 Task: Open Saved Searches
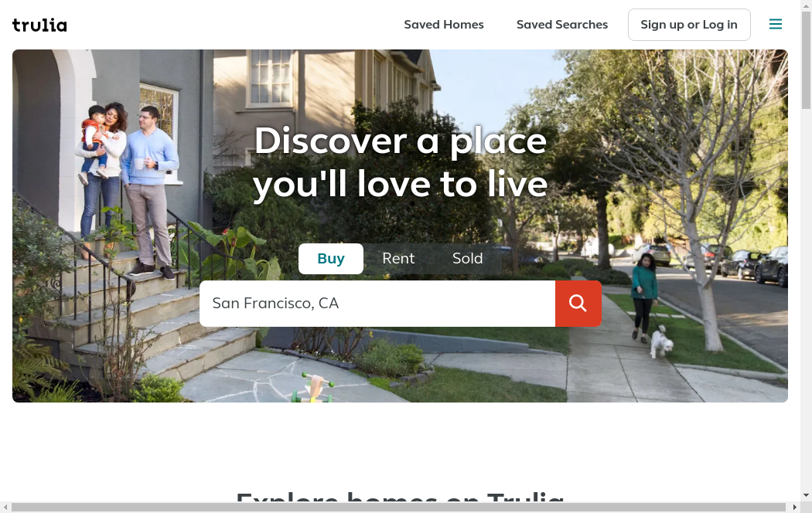[x=562, y=25]
